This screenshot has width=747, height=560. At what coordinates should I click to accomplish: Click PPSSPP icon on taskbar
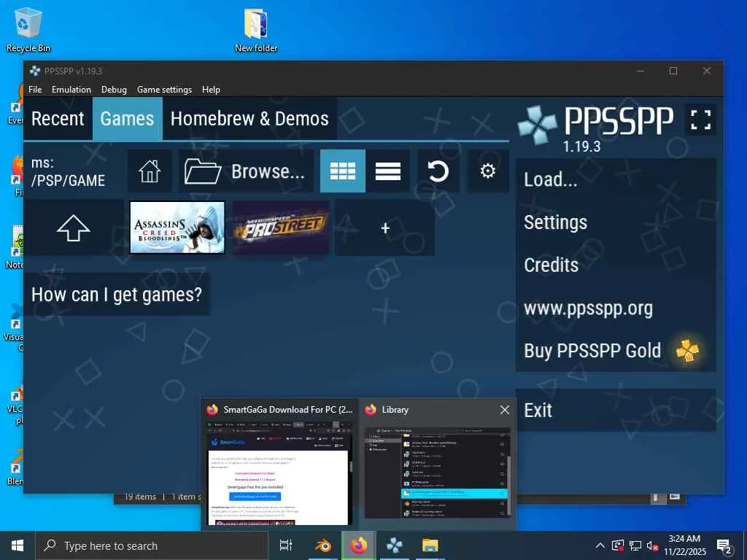(395, 545)
